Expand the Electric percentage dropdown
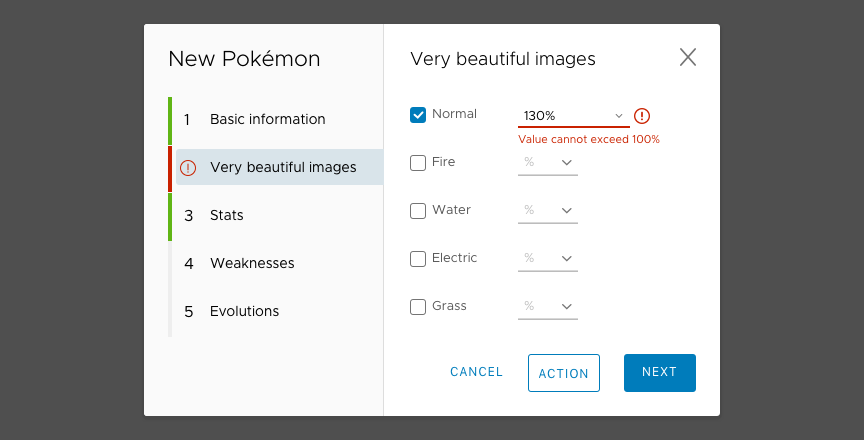This screenshot has width=864, height=440. 548,258
